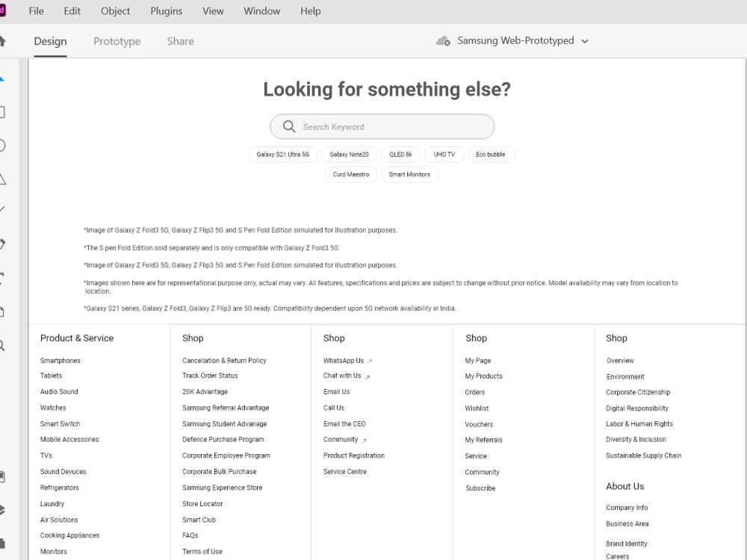Image resolution: width=747 pixels, height=560 pixels.
Task: Click the Labor & Human Rights link
Action: (x=639, y=424)
